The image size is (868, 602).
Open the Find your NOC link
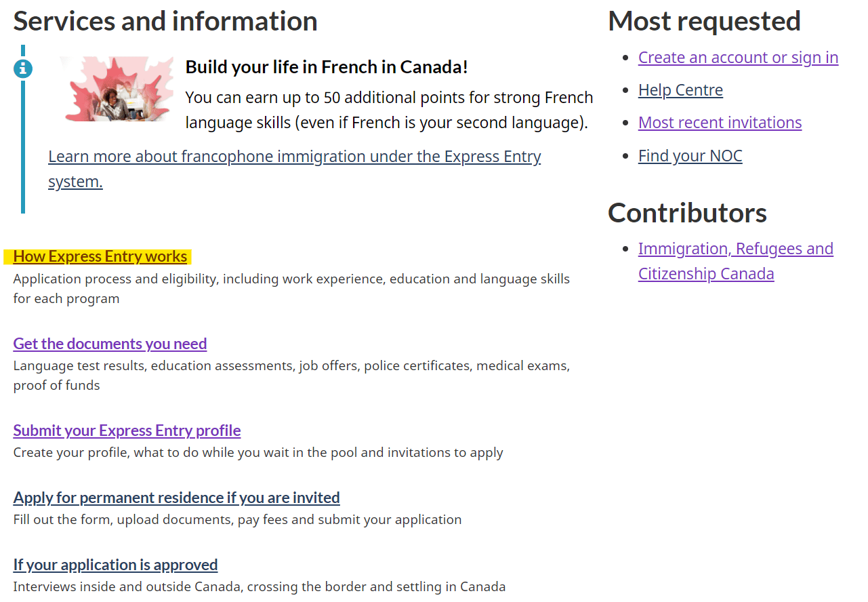tap(690, 156)
